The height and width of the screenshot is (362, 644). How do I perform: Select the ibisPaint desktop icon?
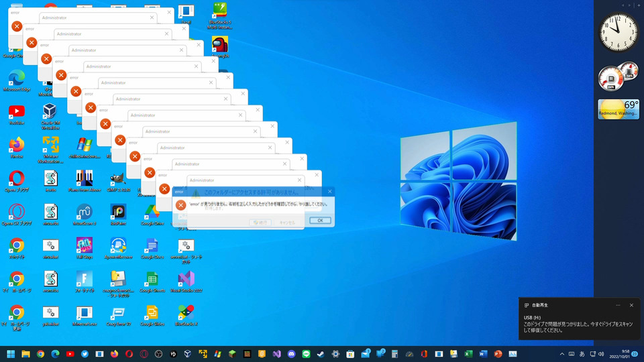coord(118,215)
